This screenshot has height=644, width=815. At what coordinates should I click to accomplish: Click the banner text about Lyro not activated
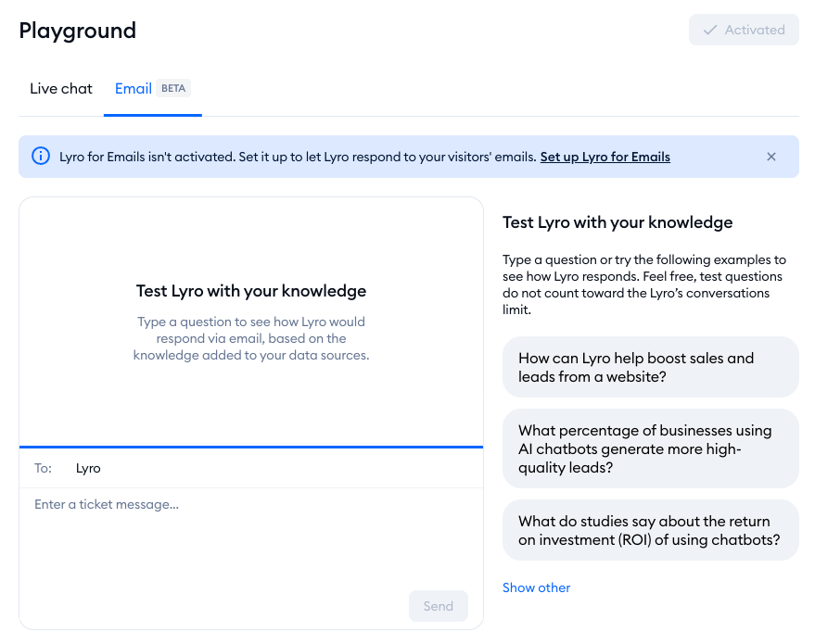click(297, 157)
